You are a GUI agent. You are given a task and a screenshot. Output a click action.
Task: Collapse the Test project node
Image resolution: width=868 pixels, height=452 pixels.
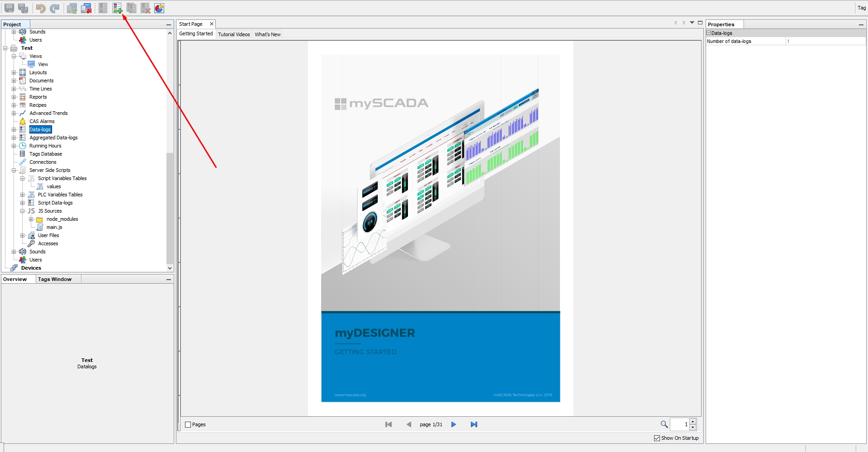point(5,48)
